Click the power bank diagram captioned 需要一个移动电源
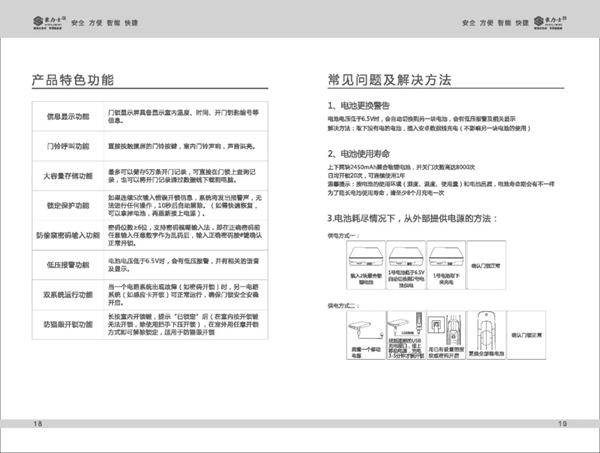This screenshot has height=453, width=600. pos(366,335)
